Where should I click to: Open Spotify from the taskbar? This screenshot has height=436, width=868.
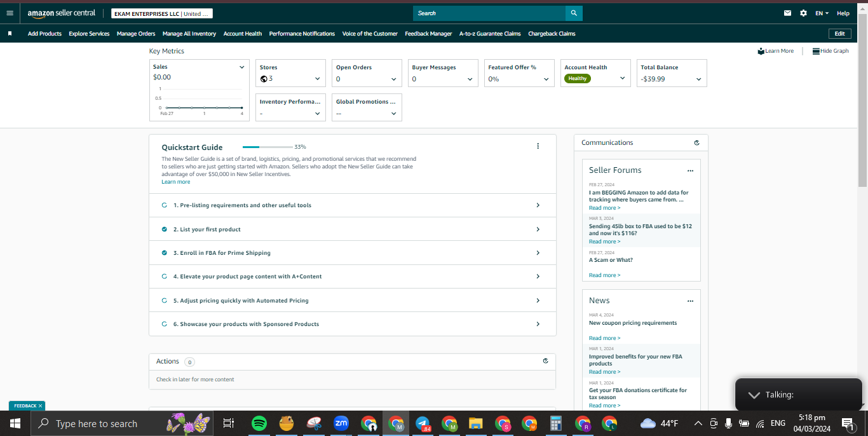pyautogui.click(x=259, y=423)
